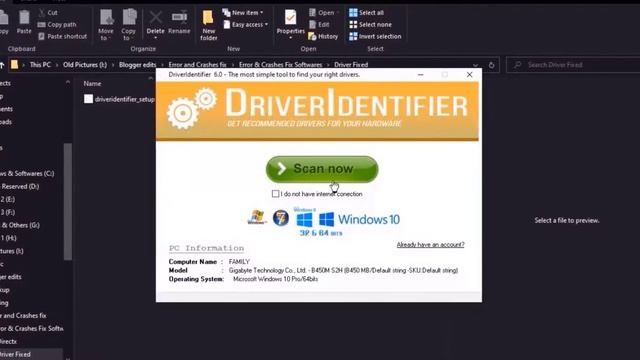Open the New item dropdown
640x360 pixels.
tap(243, 13)
